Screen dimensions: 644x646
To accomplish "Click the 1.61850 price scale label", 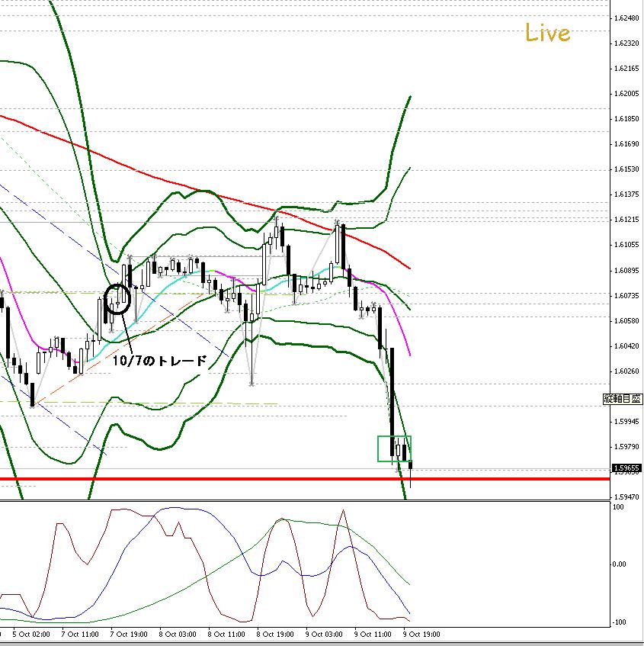I will 626,119.
